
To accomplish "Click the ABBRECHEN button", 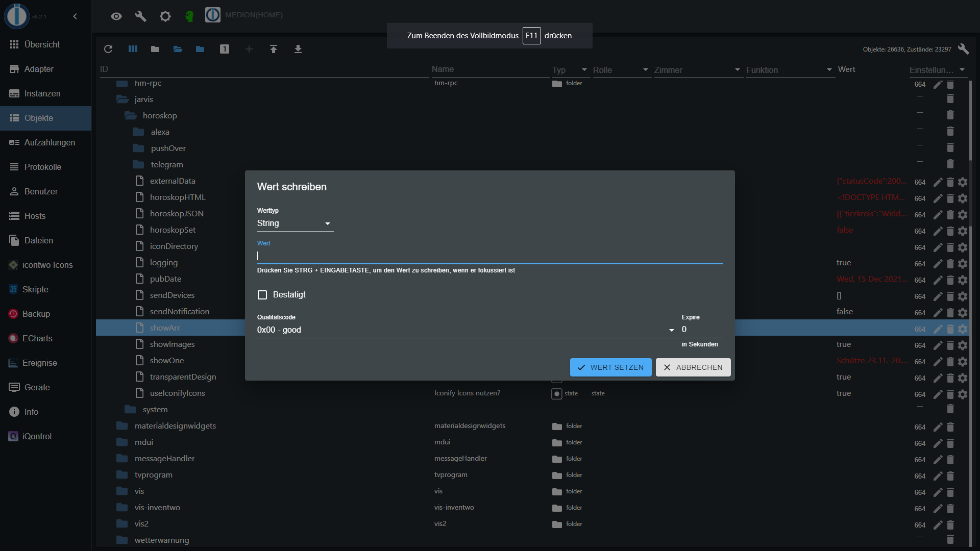I will coord(693,367).
